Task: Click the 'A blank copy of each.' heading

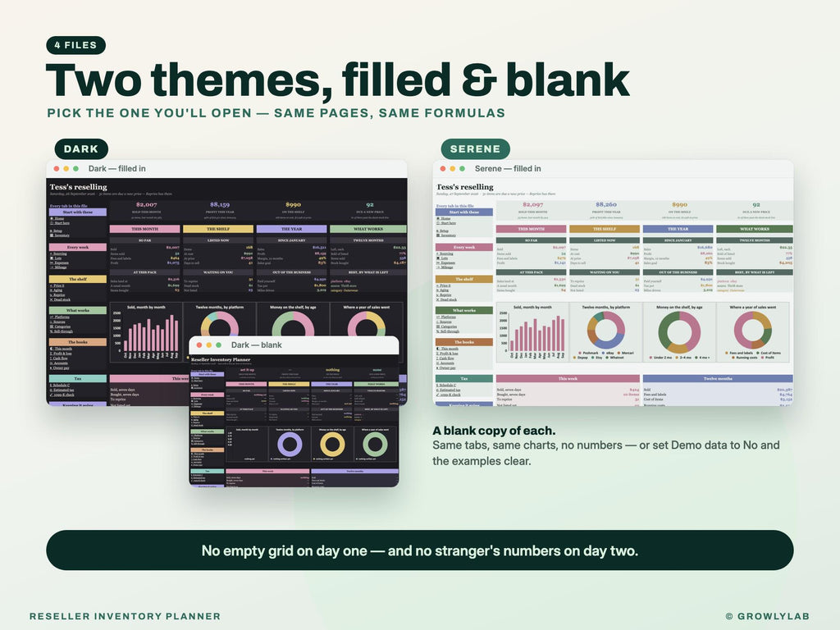Action: pyautogui.click(x=494, y=431)
